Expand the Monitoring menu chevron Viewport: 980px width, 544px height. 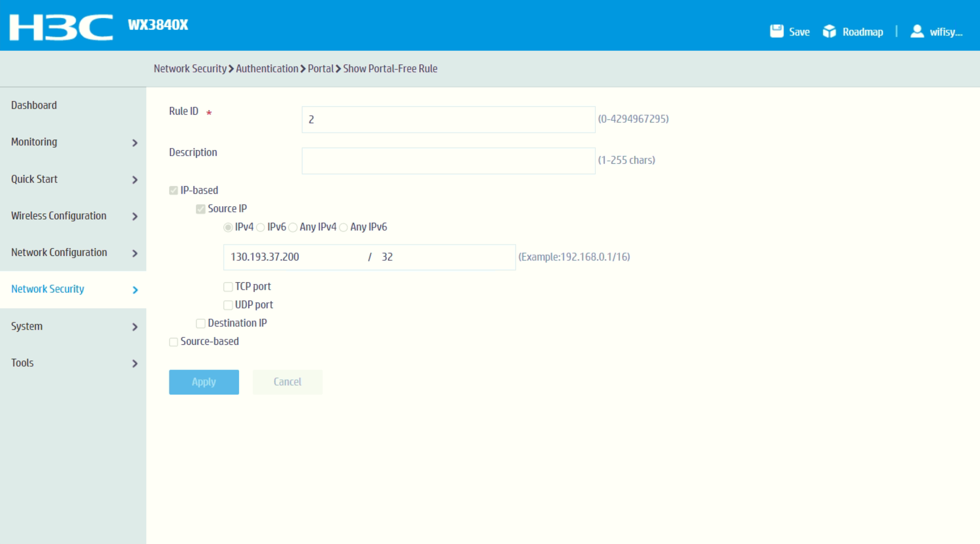click(135, 143)
